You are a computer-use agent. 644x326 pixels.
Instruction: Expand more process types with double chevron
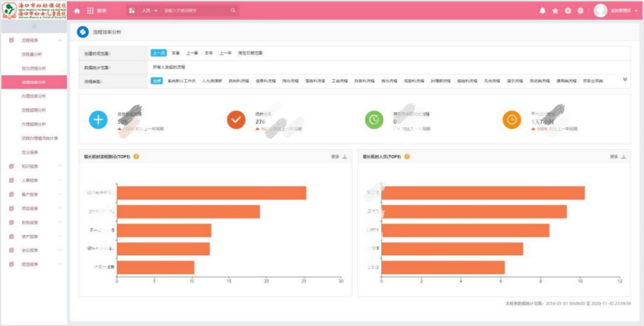click(x=625, y=79)
